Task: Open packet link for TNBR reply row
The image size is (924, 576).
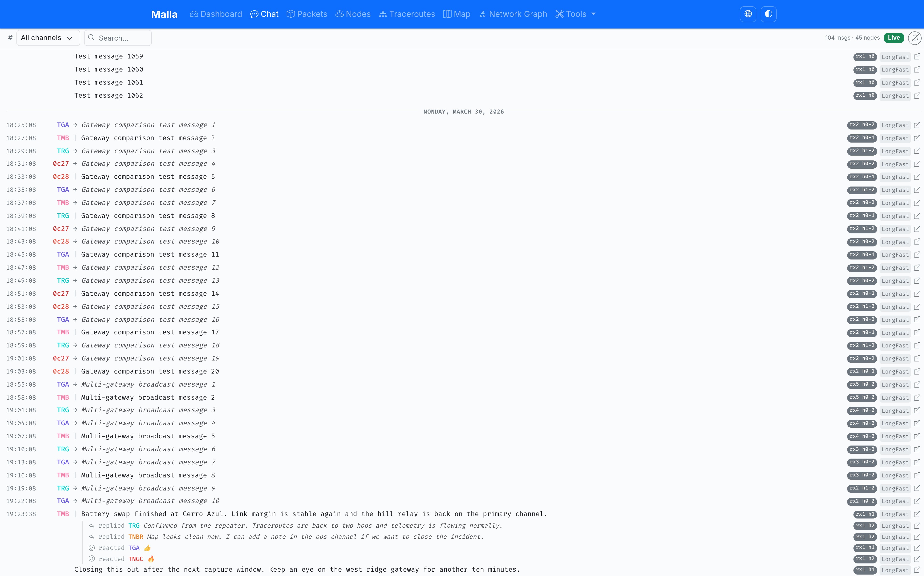Action: coord(917,537)
